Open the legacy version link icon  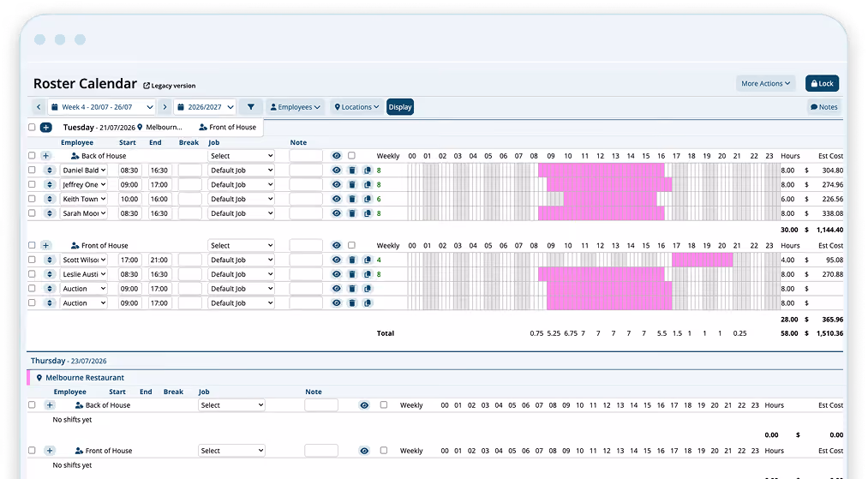point(147,86)
